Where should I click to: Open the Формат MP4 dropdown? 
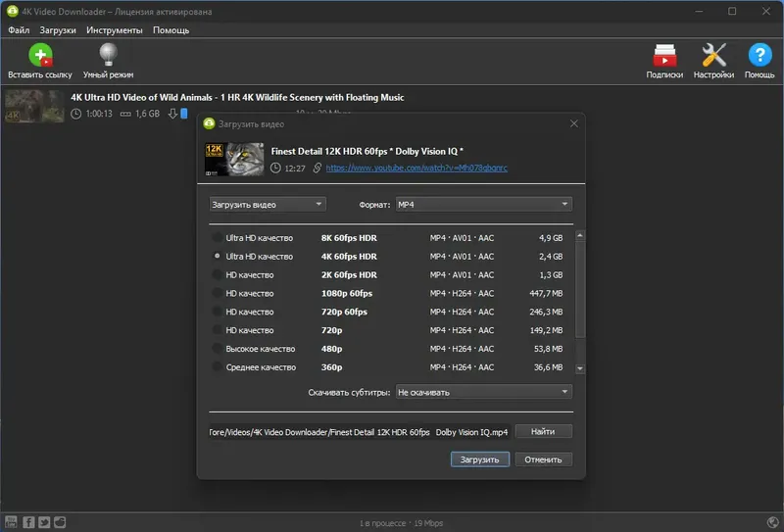[x=483, y=204]
